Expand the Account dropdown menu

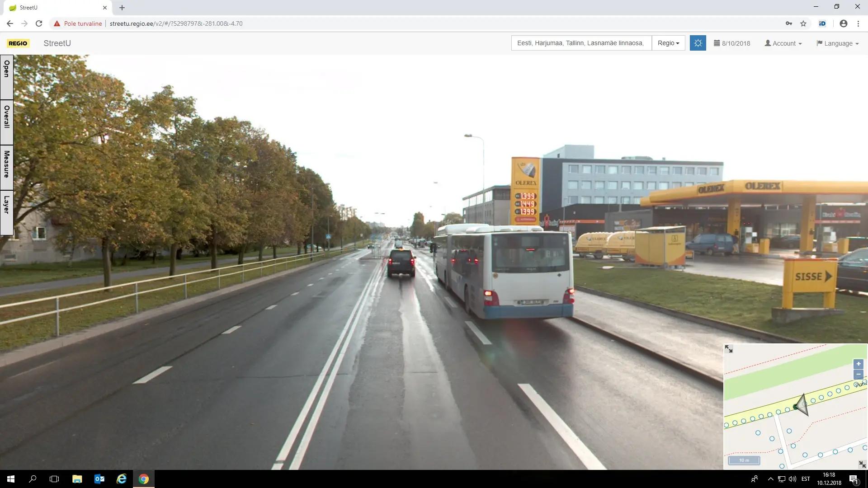(783, 43)
